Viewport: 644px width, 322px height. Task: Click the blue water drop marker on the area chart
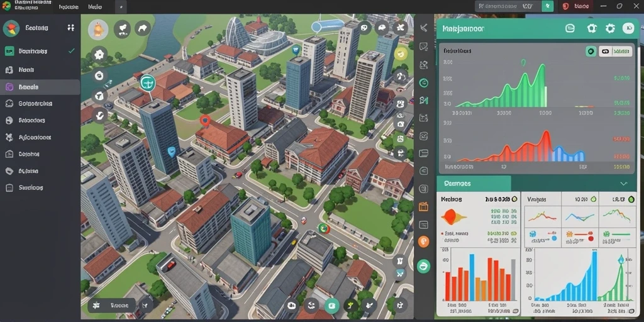click(621, 259)
